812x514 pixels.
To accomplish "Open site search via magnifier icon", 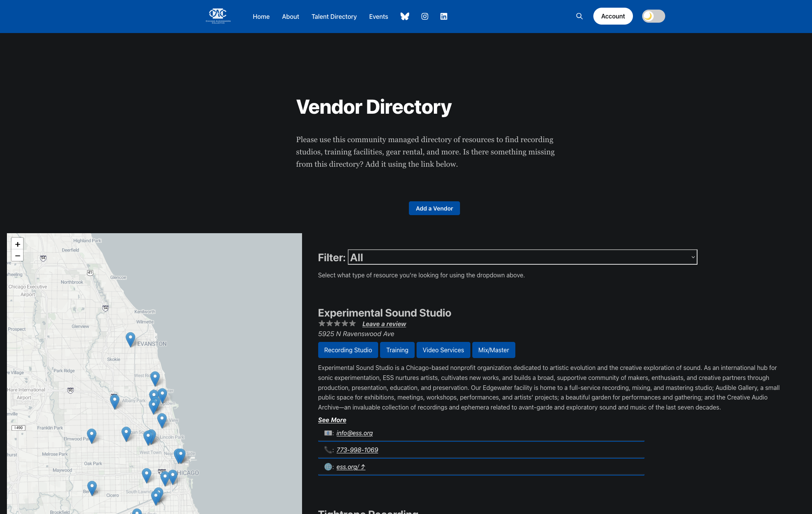I will click(x=580, y=16).
